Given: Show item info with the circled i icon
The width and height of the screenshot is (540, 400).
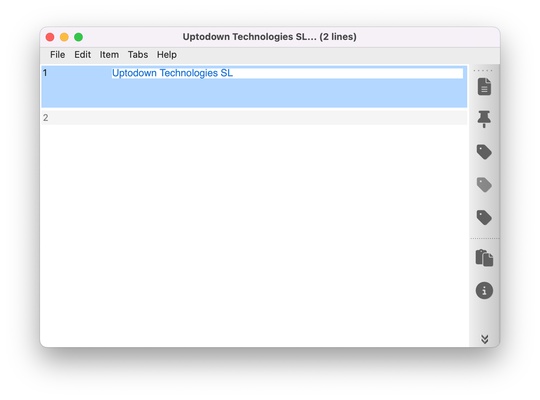Looking at the screenshot, I should pos(484,291).
